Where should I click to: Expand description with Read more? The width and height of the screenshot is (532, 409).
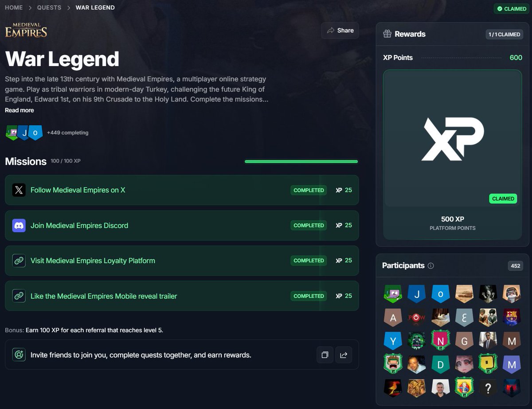click(20, 110)
